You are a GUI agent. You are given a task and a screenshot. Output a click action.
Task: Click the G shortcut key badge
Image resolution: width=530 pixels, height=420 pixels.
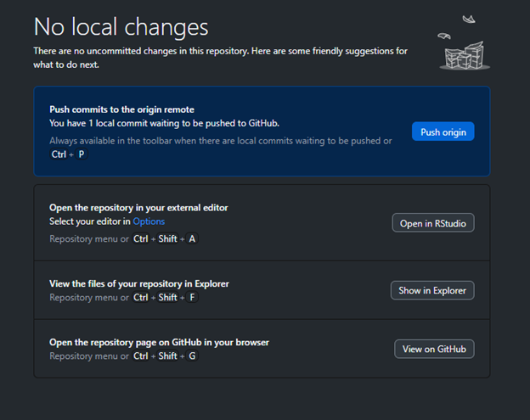pyautogui.click(x=192, y=356)
